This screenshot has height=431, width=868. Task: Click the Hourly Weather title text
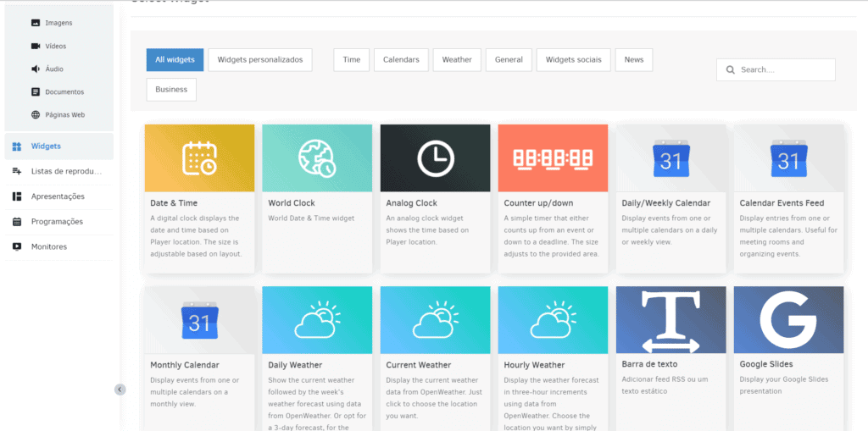pyautogui.click(x=534, y=365)
